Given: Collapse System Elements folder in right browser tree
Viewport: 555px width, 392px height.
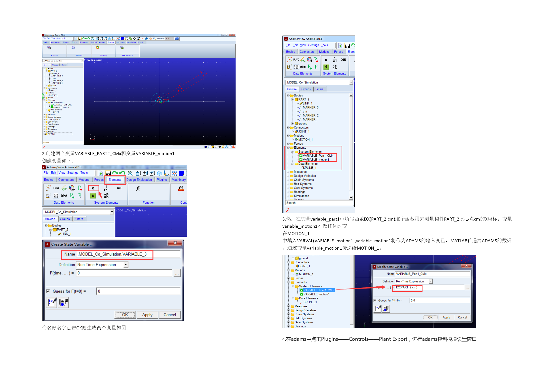Looking at the screenshot, I should tap(292, 152).
